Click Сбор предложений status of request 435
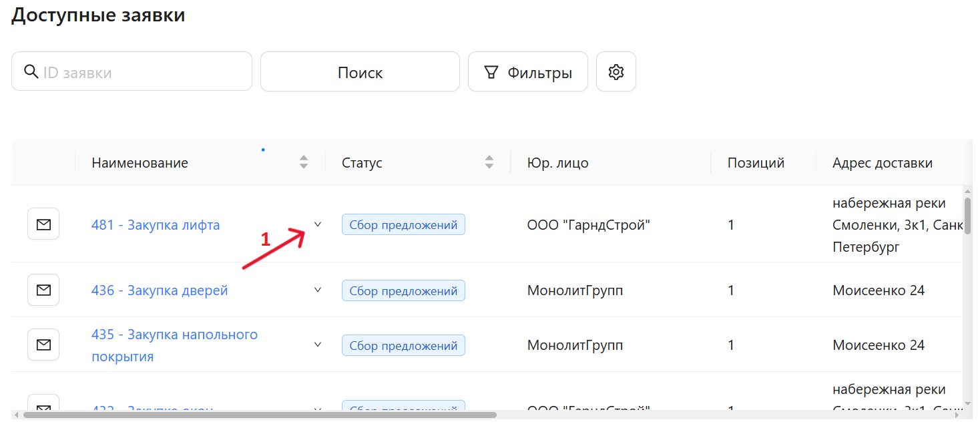 (x=403, y=345)
